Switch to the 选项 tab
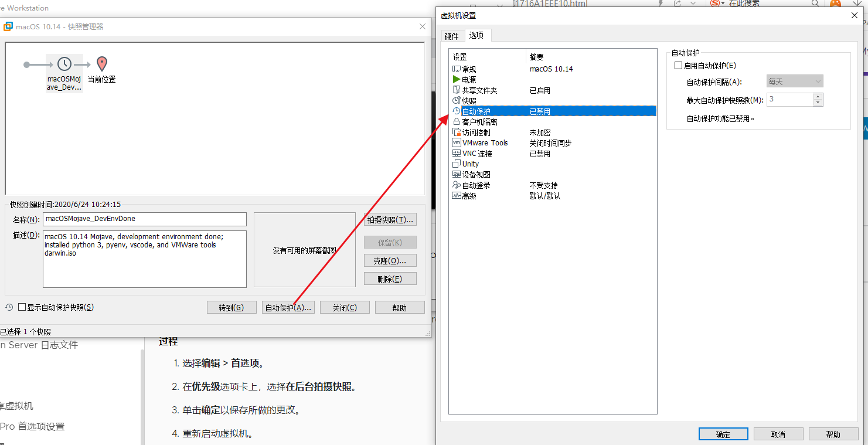The height and width of the screenshot is (445, 868). coord(476,35)
